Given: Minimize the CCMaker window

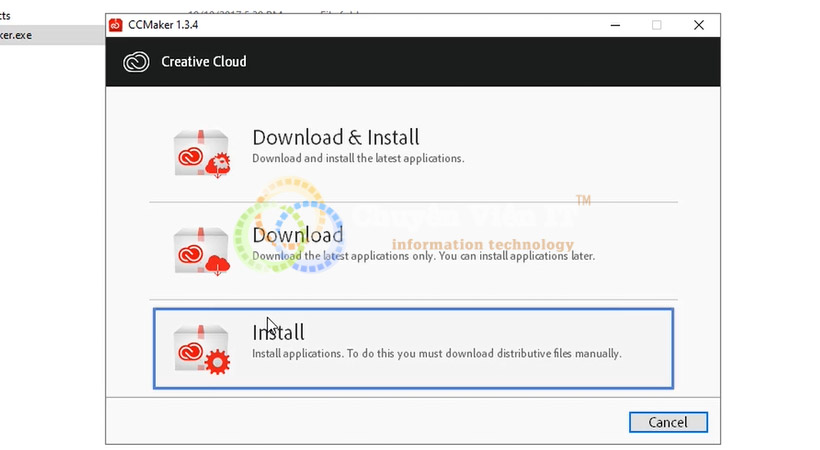Looking at the screenshot, I should (612, 25).
